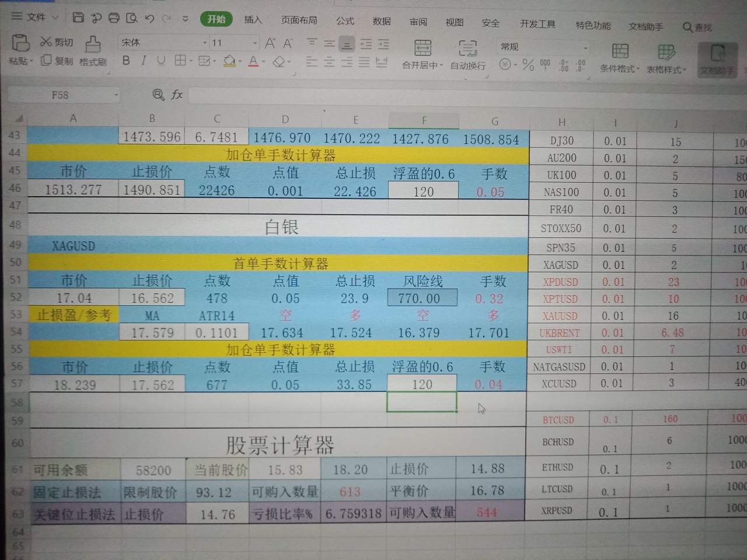
Task: Expand the 条件格式 dropdown
Action: 638,69
